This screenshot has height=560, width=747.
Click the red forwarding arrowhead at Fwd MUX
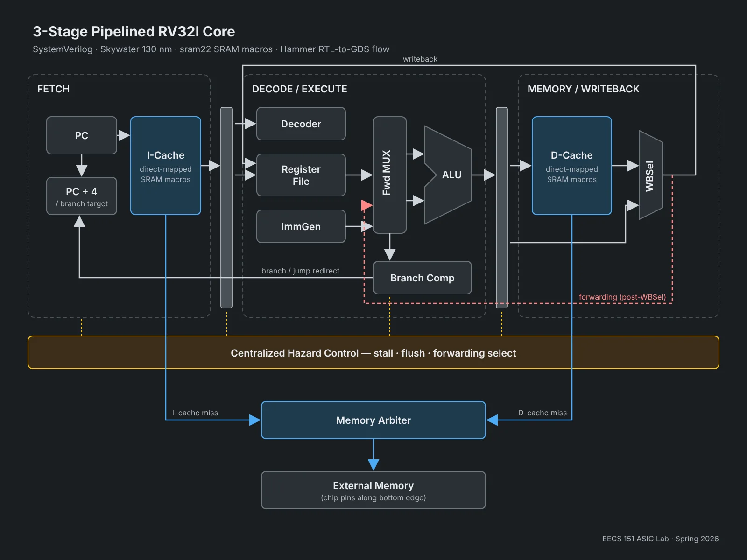(367, 205)
